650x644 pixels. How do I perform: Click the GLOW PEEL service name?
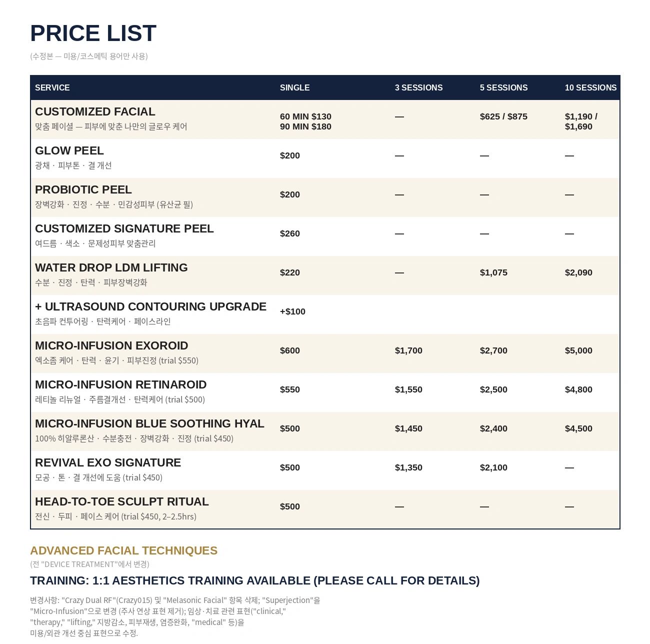pyautogui.click(x=69, y=150)
